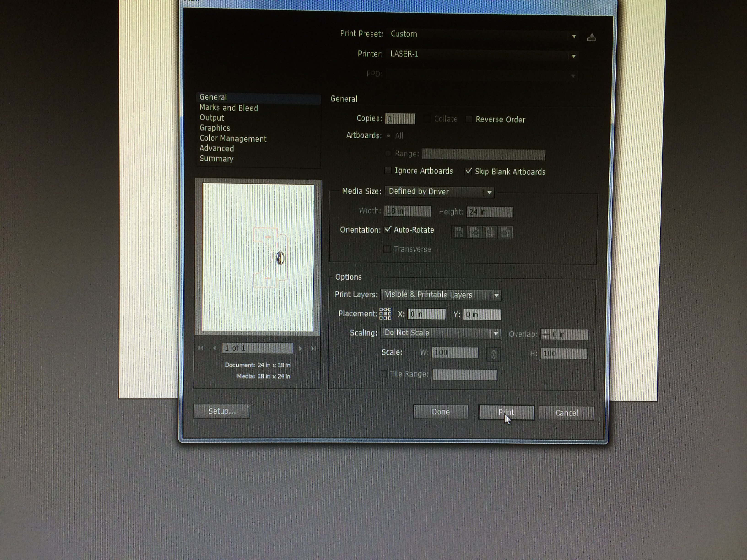Select Landscape Right orientation icon
This screenshot has width=747, height=560.
coord(506,232)
